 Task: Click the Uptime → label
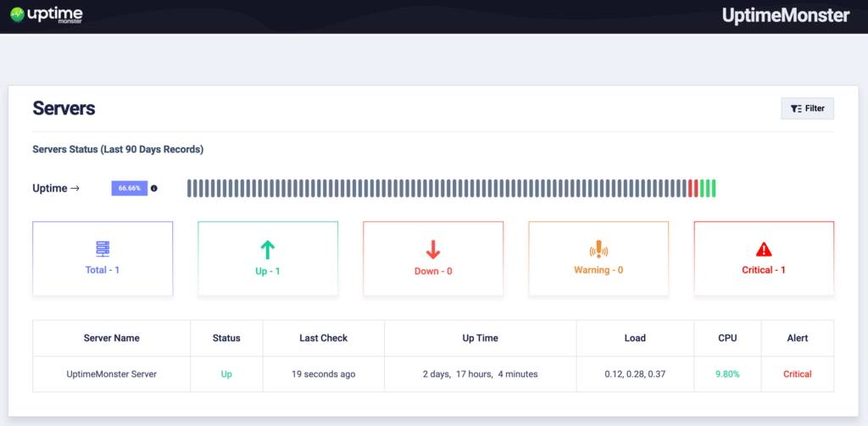(56, 188)
